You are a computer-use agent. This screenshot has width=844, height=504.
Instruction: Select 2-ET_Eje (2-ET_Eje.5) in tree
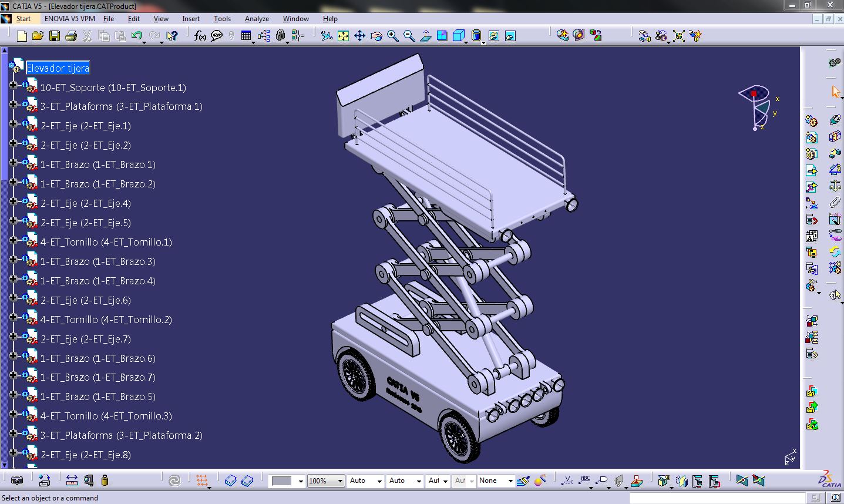86,223
